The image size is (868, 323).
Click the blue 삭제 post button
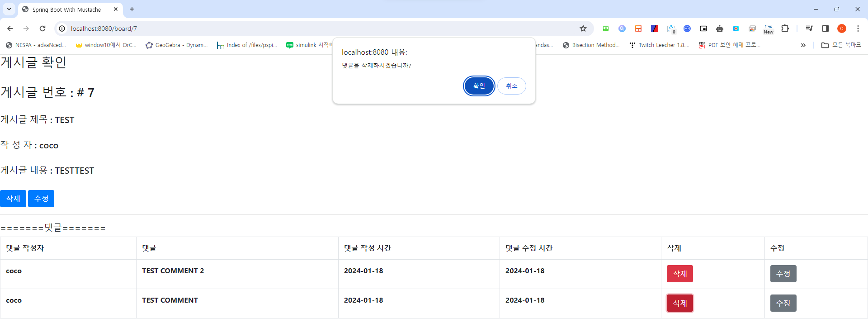[x=13, y=199]
